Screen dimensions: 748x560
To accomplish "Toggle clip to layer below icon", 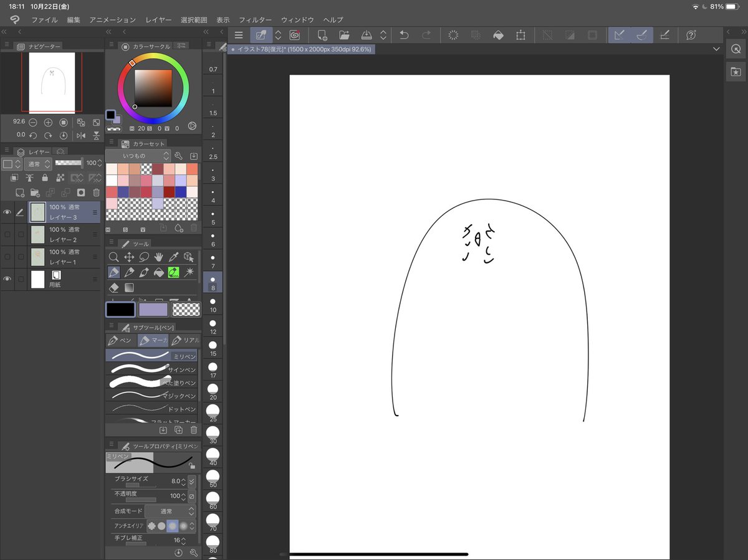I will pos(14,178).
